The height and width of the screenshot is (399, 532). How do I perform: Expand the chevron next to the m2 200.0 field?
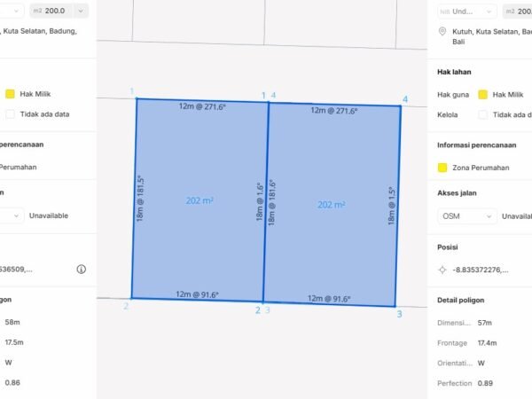pos(80,11)
